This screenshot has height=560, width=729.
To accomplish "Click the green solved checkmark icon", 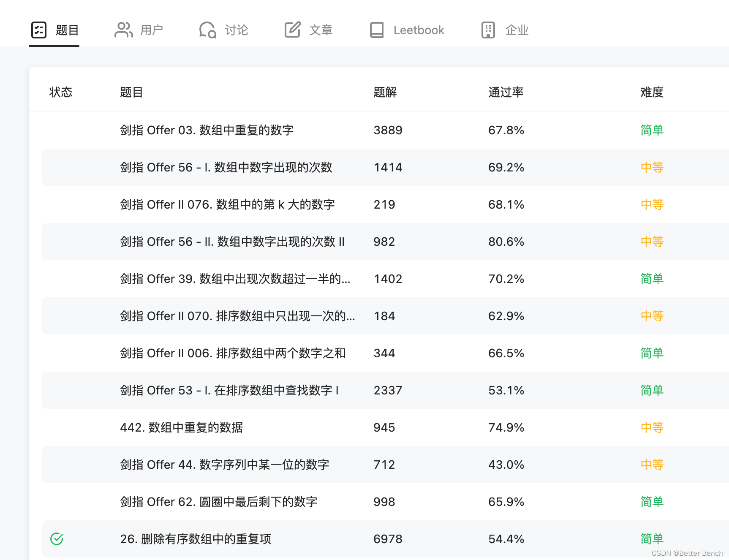I will tap(57, 539).
